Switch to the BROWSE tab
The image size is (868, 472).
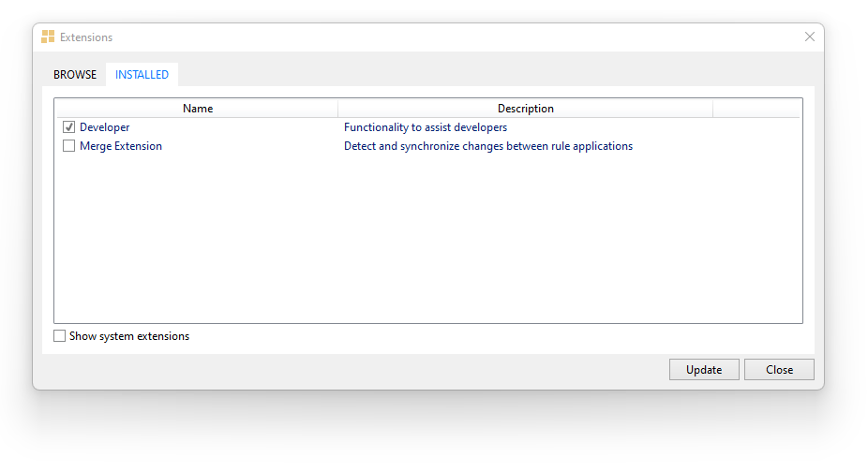[x=75, y=75]
